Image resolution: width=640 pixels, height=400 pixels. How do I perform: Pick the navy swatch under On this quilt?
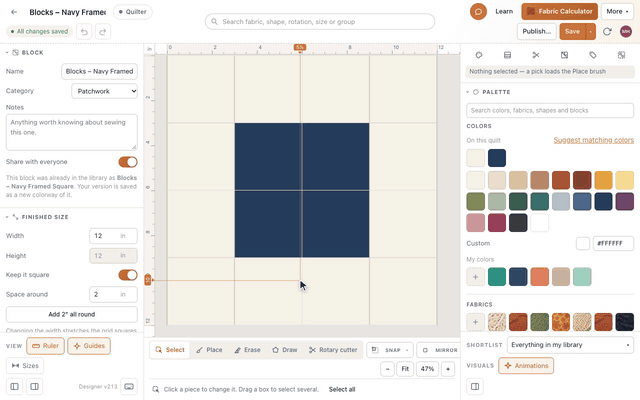point(497,158)
